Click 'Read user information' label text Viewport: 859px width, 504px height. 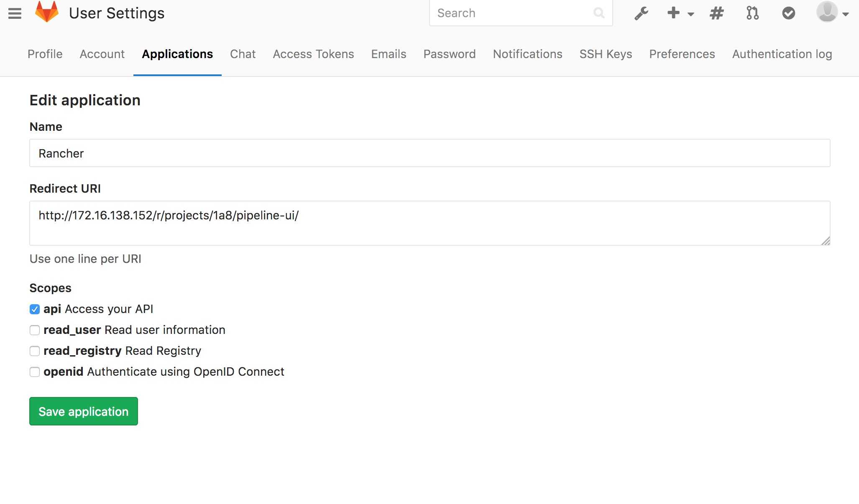pyautogui.click(x=165, y=330)
